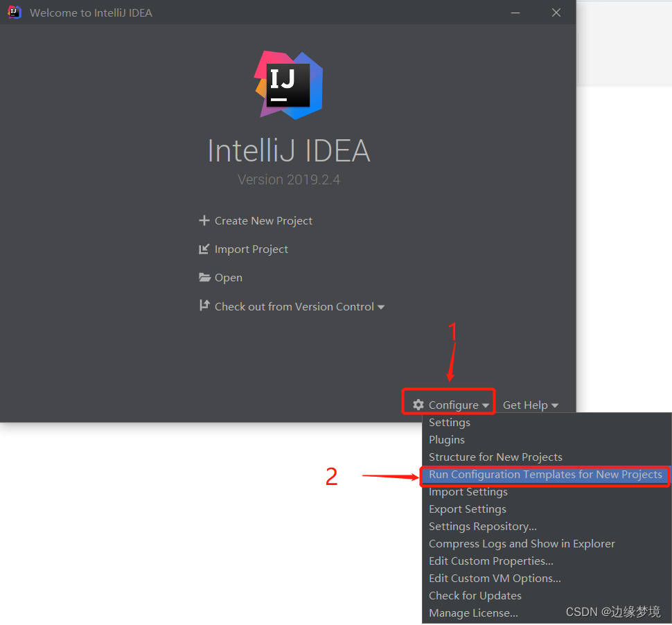Click the large IntelliJ IDEA logo
The height and width of the screenshot is (625, 672).
tap(288, 85)
